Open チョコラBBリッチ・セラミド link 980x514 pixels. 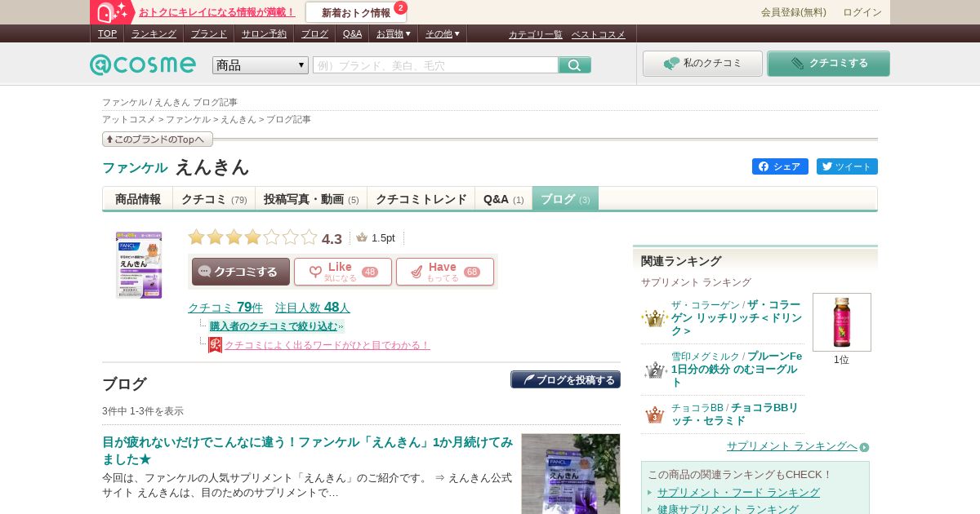[x=735, y=414]
